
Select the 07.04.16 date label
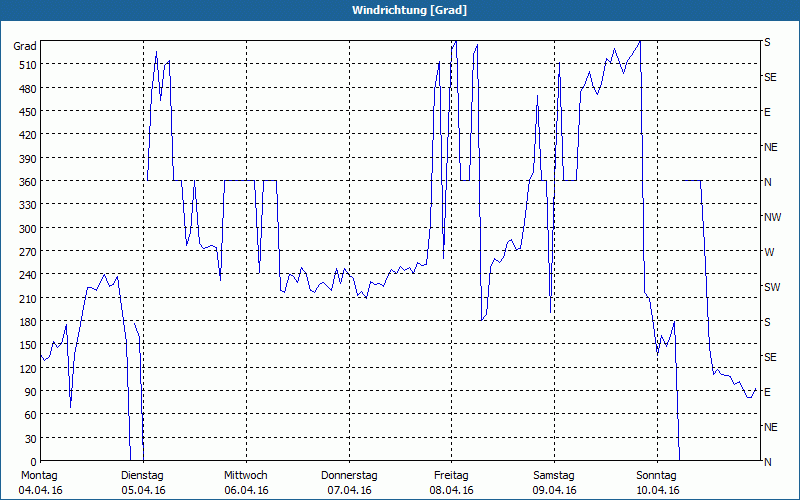point(349,490)
